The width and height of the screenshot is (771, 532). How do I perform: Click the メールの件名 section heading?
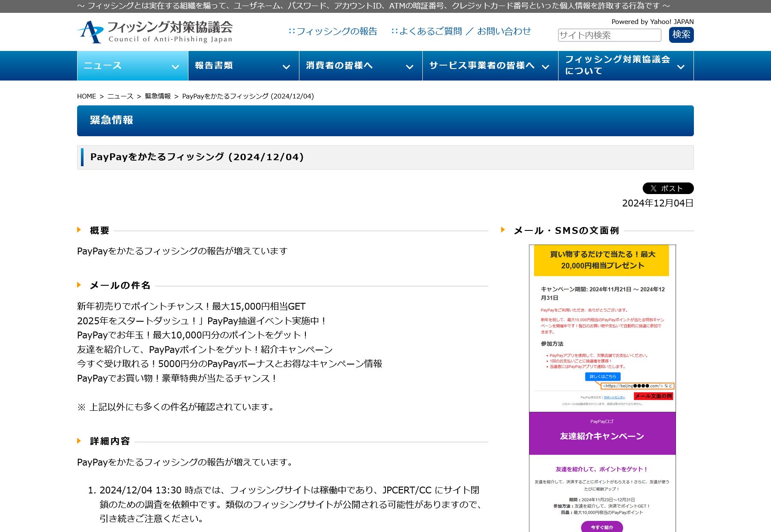pos(120,285)
